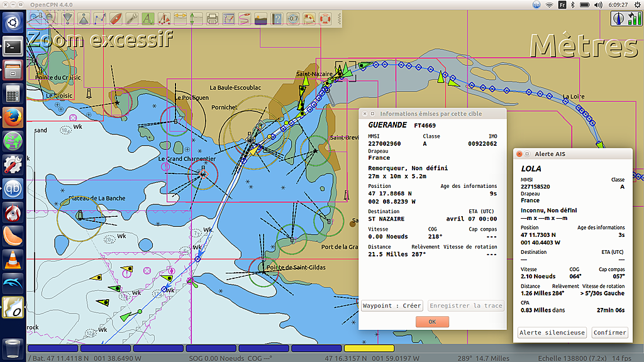Viewport: 644px width, 362px height.
Task: Click the windsock plugin toolbar icon
Action: pyautogui.click(x=309, y=18)
